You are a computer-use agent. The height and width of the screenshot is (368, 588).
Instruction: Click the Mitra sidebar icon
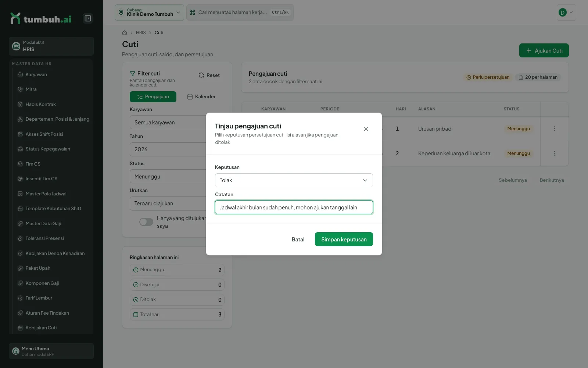20,89
